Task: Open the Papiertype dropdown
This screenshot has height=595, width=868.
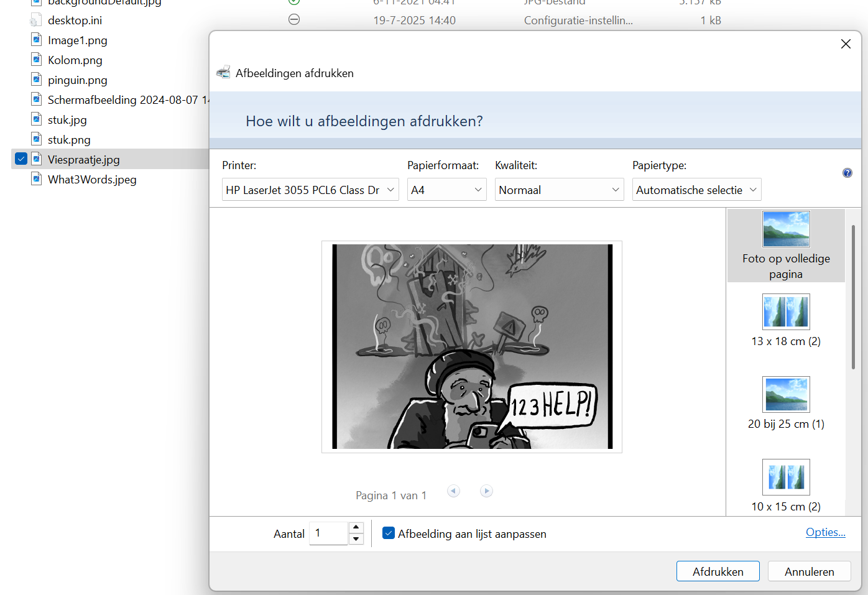Action: 753,189
